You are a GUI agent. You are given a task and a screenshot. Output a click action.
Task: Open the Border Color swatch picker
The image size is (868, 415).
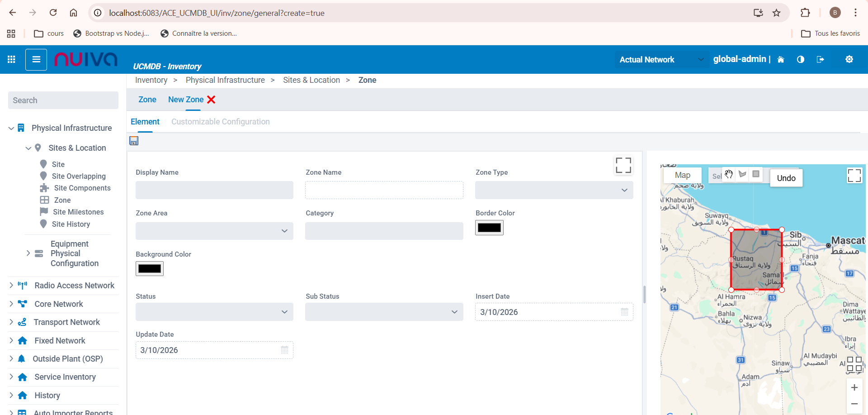(489, 228)
